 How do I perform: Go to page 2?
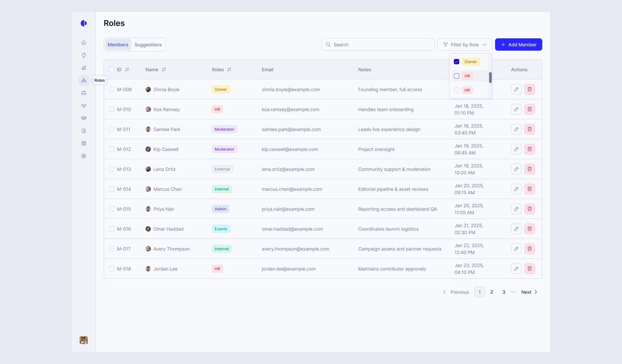click(491, 292)
